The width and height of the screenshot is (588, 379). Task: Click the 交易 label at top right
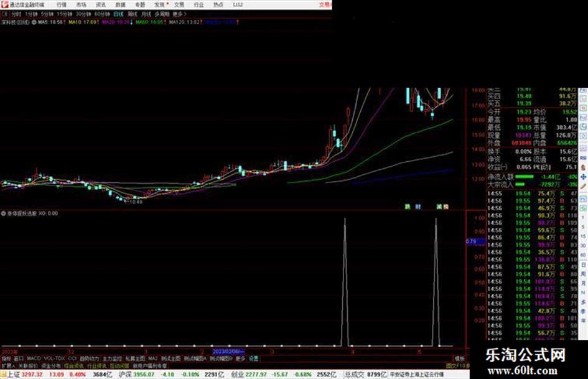point(325,5)
